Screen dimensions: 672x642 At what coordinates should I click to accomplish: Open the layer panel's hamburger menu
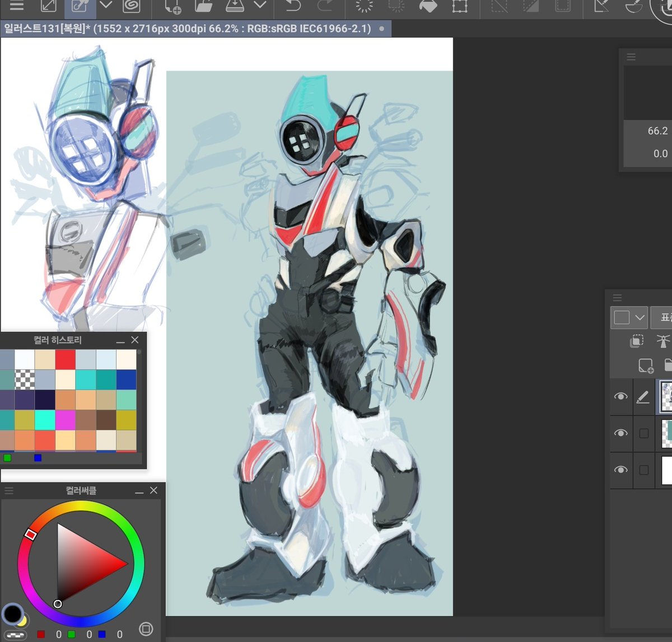[618, 298]
